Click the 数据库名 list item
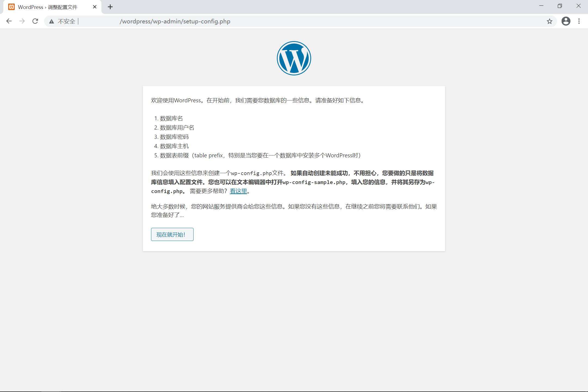 171,118
